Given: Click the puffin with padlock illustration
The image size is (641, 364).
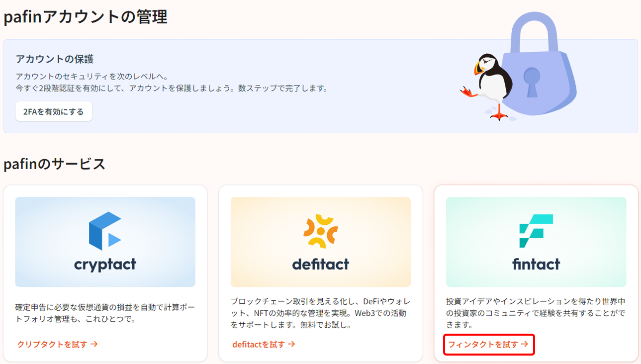Looking at the screenshot, I should pos(518,66).
